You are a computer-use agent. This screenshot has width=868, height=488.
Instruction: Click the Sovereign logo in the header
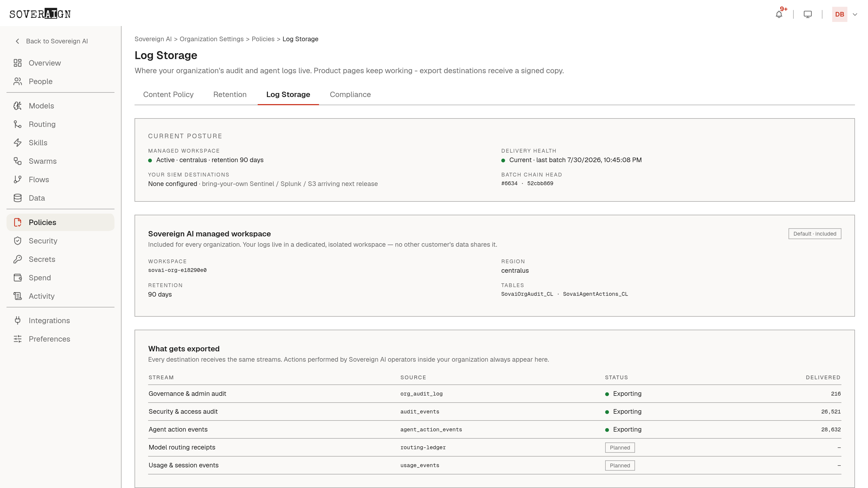(40, 14)
